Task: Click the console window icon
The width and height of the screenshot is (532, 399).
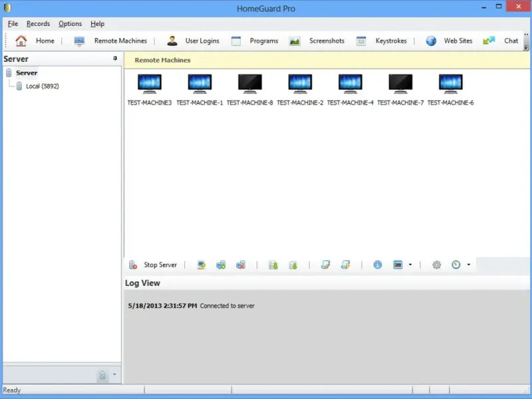Action: coord(398,265)
